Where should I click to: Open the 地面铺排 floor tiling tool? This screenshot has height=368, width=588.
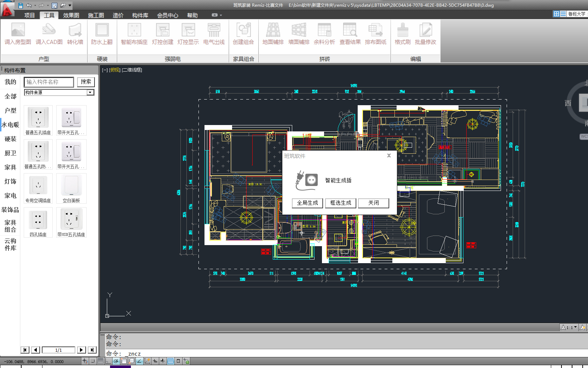click(273, 34)
